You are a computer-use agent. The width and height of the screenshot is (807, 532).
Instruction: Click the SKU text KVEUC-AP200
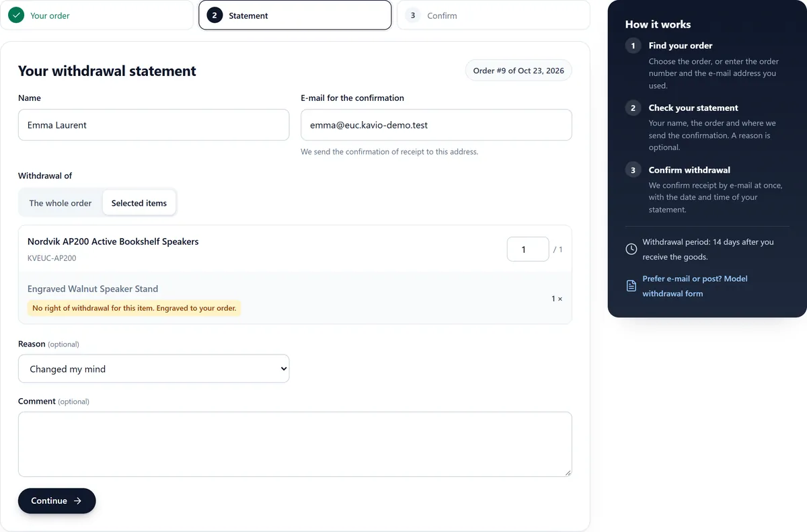(x=52, y=258)
